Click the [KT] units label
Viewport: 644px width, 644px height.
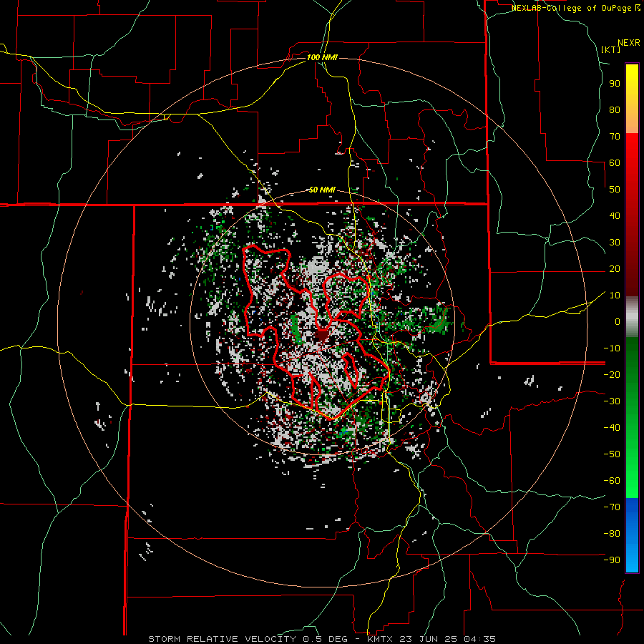point(610,49)
